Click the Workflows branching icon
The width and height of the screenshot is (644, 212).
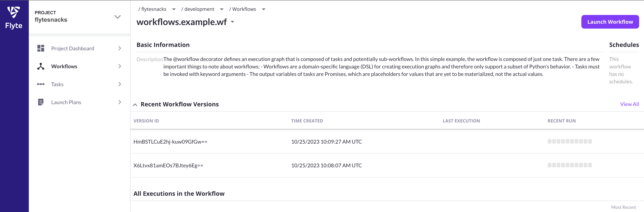click(41, 66)
